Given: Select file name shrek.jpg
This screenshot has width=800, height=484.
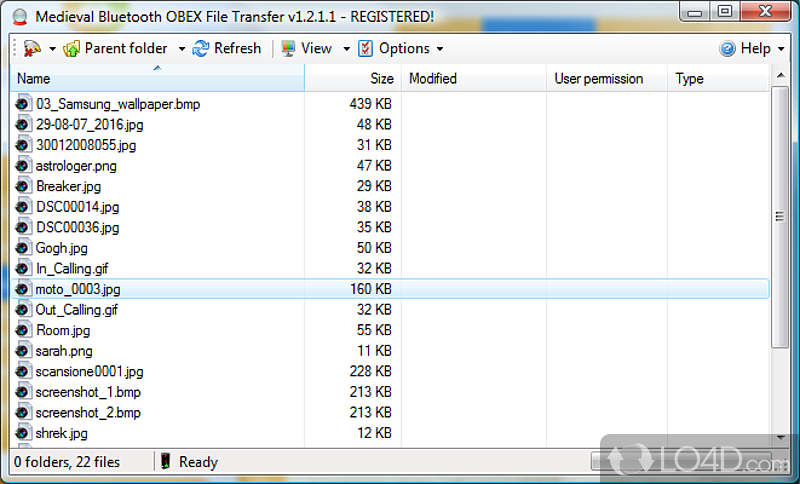Looking at the screenshot, I should [62, 433].
